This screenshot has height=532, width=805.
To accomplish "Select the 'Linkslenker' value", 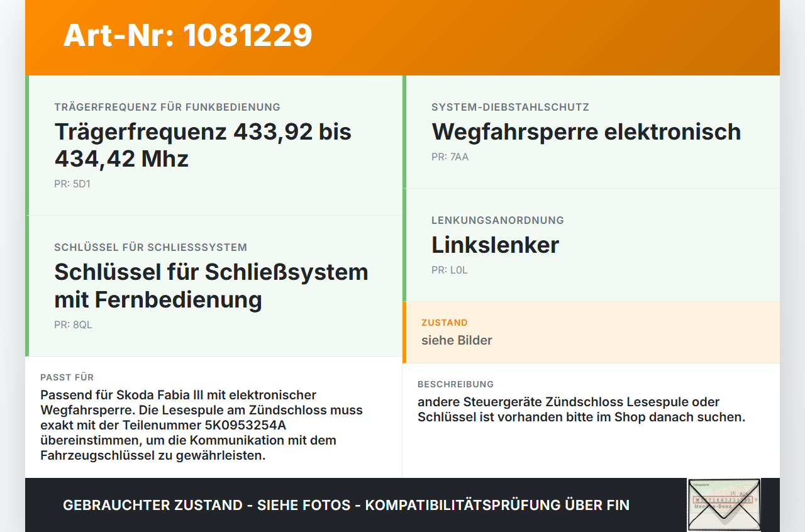I will tap(495, 245).
